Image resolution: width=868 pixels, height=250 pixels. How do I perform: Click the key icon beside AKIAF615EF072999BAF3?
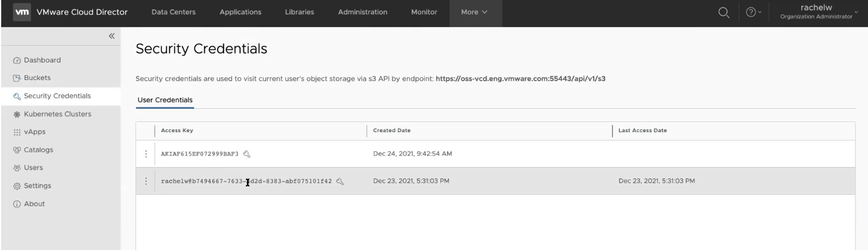coord(247,154)
